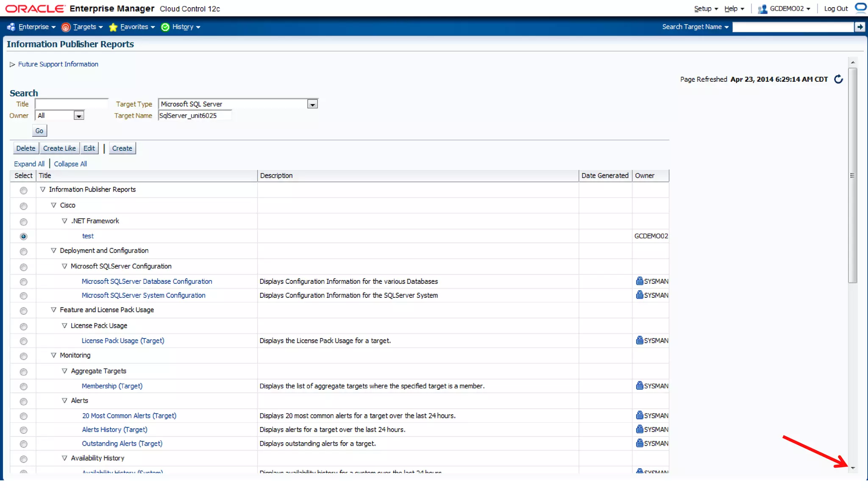This screenshot has height=488, width=868.
Task: Click the Create button
Action: [122, 148]
